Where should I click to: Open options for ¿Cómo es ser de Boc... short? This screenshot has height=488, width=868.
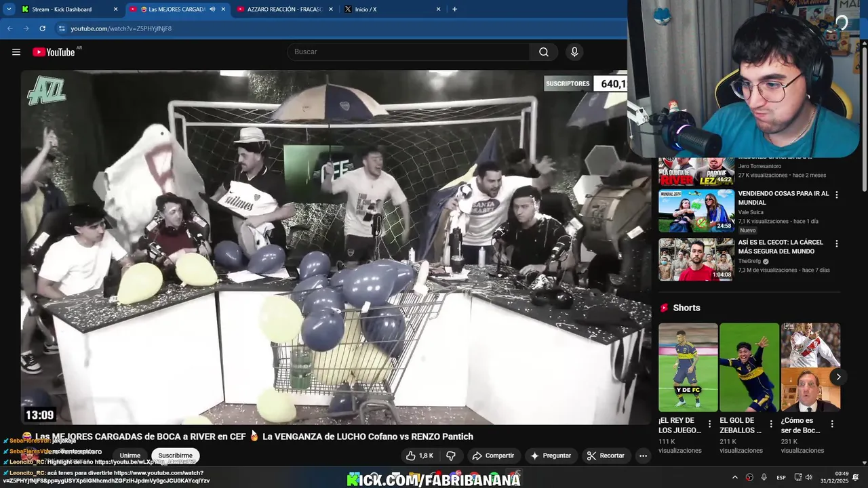(832, 424)
